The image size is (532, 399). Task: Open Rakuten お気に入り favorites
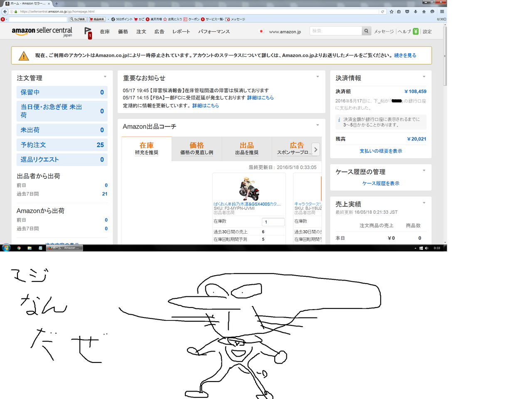[x=172, y=19]
